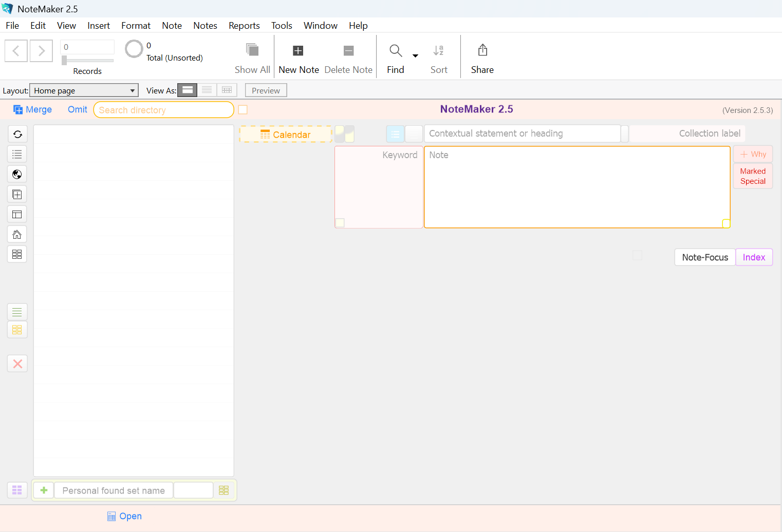Viewport: 782px width, 532px height.
Task: Open the Tools menu
Action: 282,26
